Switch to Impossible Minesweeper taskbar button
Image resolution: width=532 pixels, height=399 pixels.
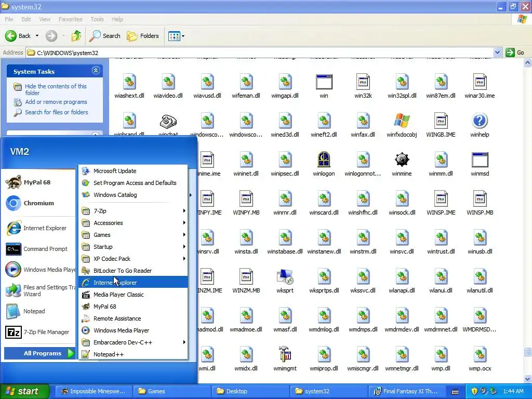93,391
